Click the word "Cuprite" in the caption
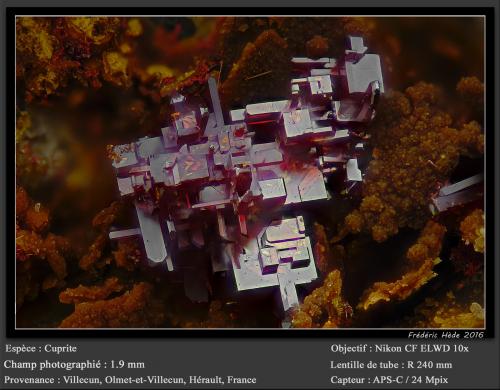Screen dimensions: 500x390 click(60, 349)
